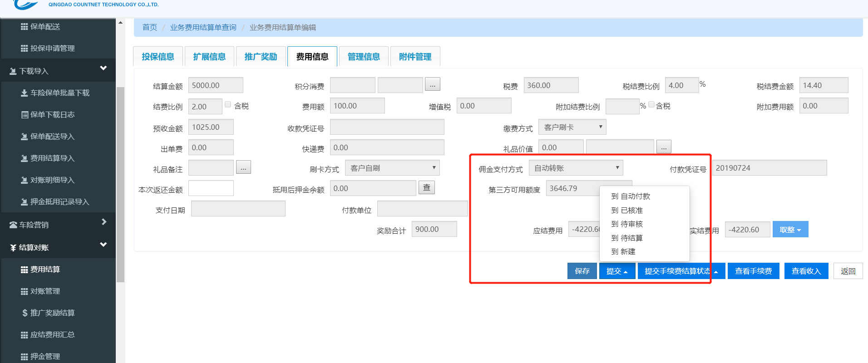Focus the 实结费用 input field
868x363 pixels.
coord(748,230)
